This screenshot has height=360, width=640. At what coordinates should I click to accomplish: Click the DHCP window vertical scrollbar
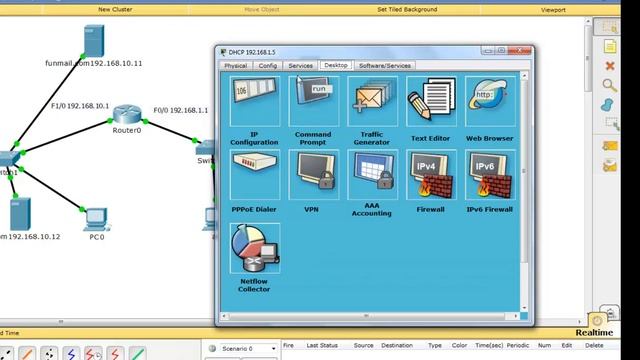524,171
